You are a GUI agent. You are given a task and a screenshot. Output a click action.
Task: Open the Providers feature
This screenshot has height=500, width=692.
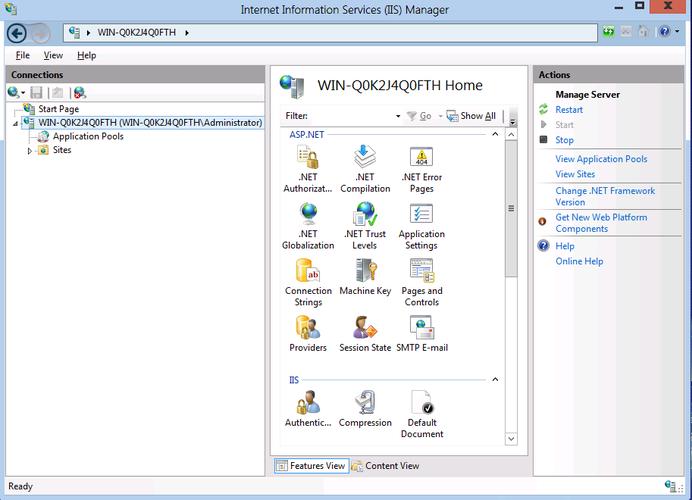(x=308, y=334)
